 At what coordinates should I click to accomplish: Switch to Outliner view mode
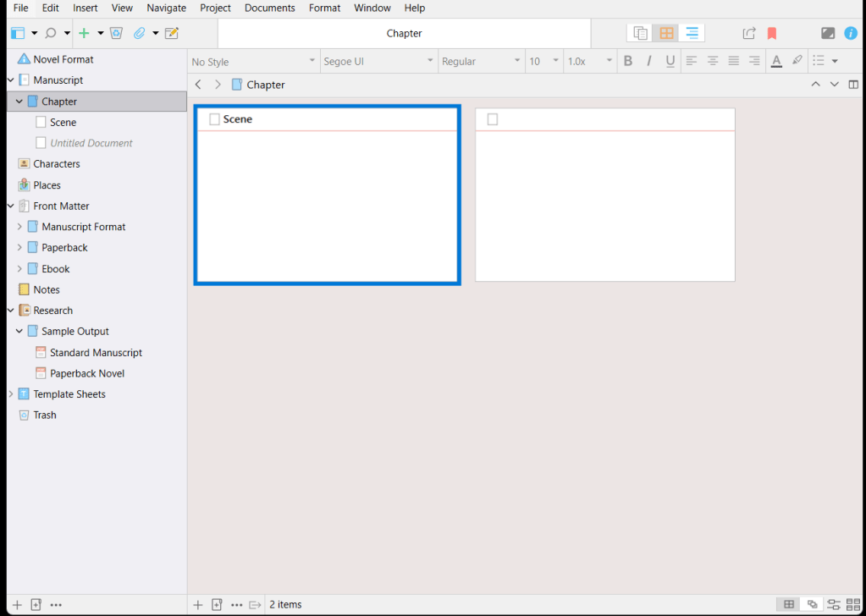692,33
